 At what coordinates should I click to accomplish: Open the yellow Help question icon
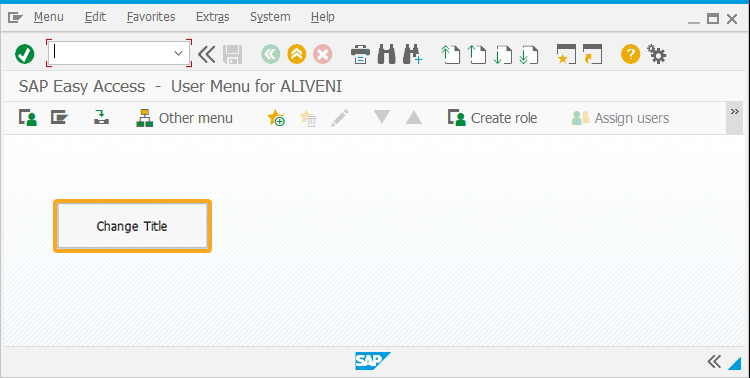coord(630,54)
